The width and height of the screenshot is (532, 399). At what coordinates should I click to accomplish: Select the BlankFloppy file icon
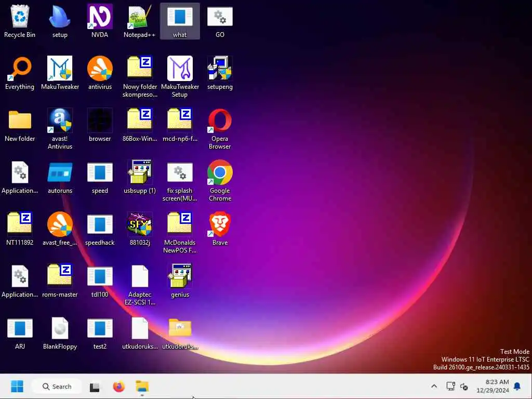(x=60, y=333)
